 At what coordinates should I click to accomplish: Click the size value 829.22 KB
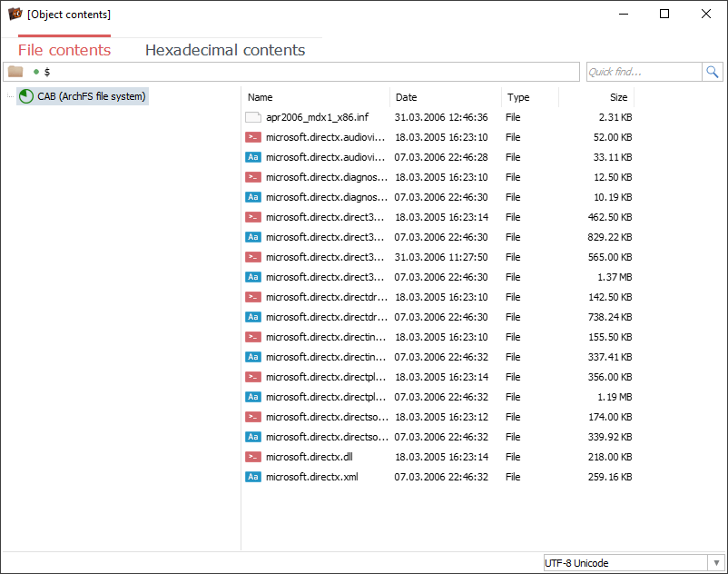[x=610, y=237]
